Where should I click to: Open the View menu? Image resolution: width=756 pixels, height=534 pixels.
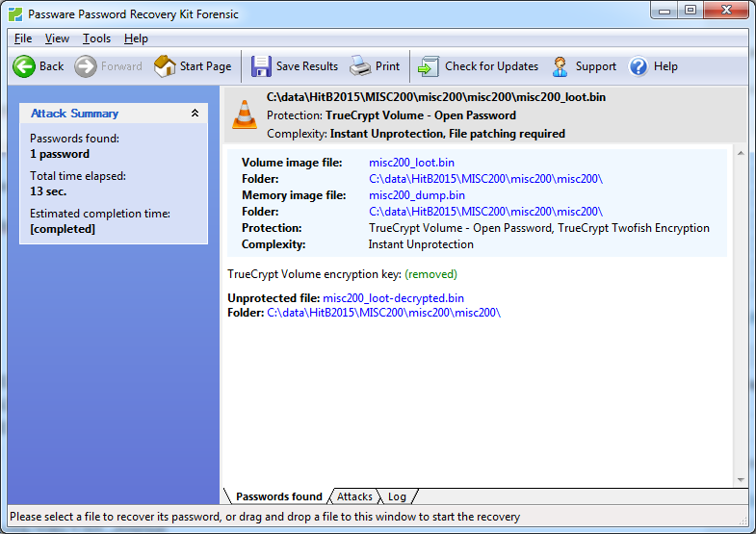pyautogui.click(x=57, y=38)
